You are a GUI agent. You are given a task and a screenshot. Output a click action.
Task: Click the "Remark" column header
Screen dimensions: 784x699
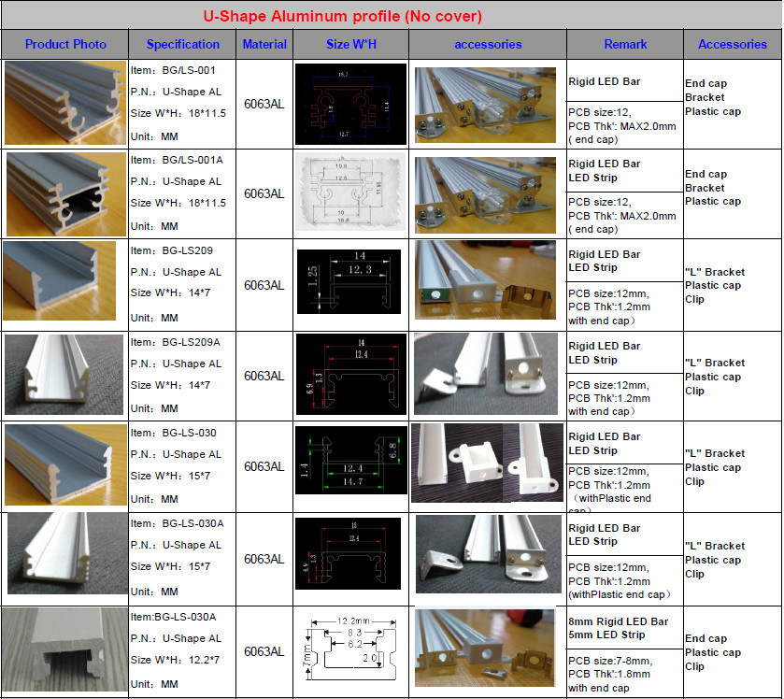click(625, 44)
